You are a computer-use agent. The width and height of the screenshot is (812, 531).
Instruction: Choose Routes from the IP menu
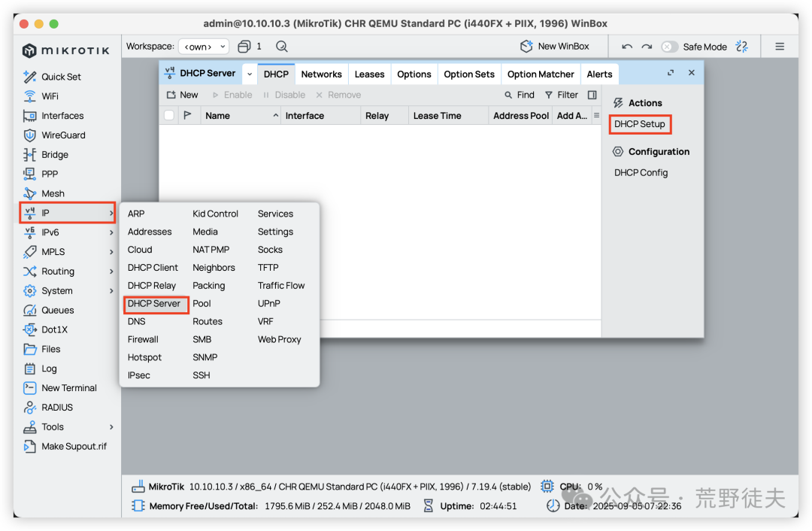[208, 322]
